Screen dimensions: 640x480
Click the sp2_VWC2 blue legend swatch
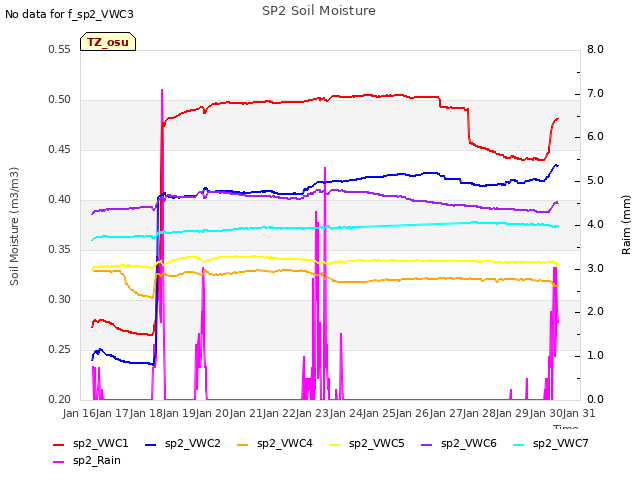151,445
